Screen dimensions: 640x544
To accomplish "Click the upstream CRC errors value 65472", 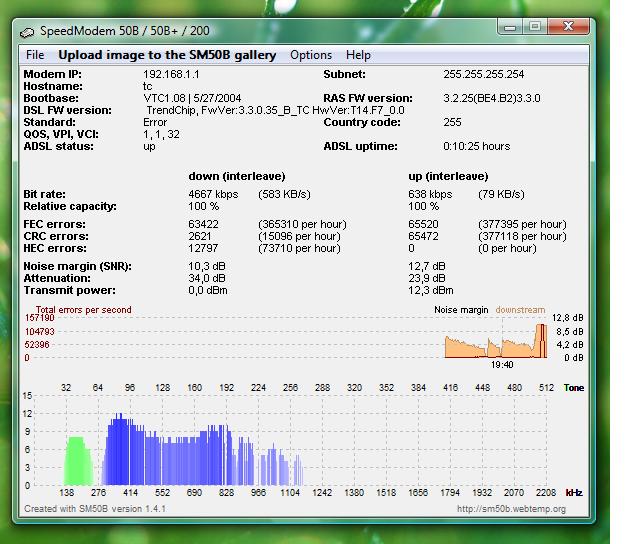I will [x=423, y=236].
